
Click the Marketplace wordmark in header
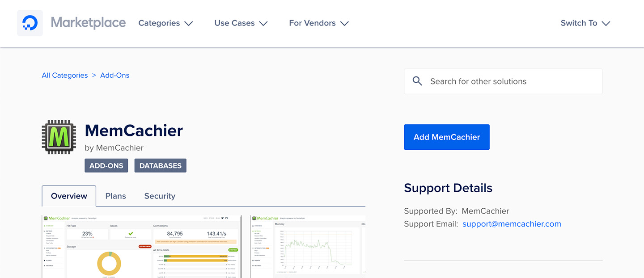tap(88, 23)
